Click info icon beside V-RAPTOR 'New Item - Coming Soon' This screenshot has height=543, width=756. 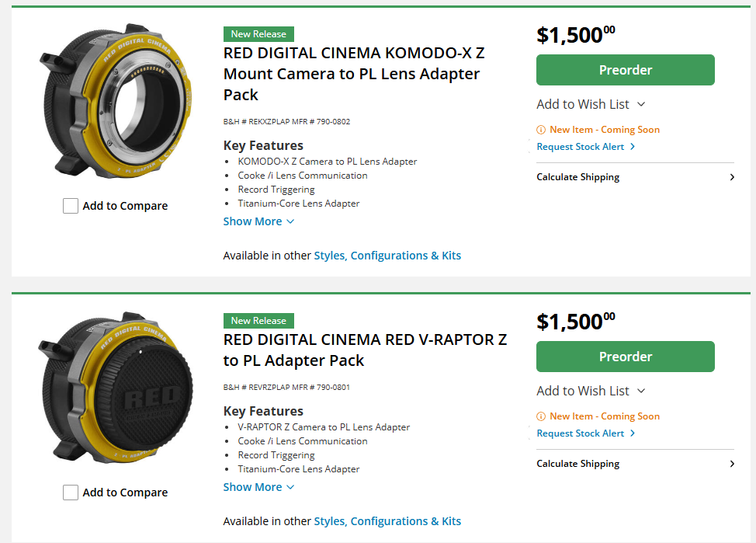[x=541, y=416]
